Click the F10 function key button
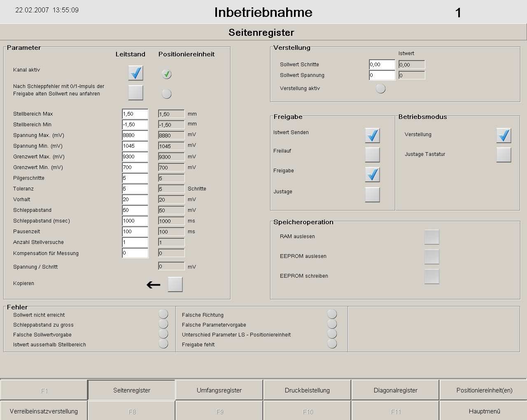The height and width of the screenshot is (420, 527). click(x=307, y=411)
